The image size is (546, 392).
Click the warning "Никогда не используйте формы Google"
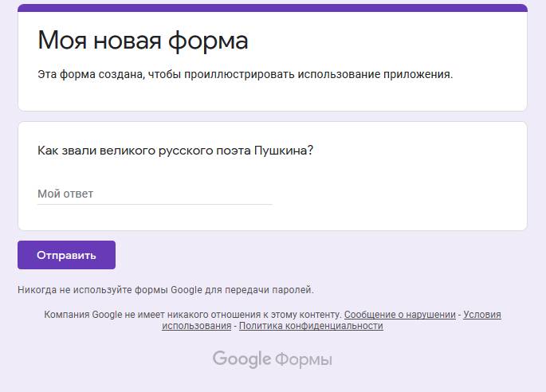click(x=165, y=290)
